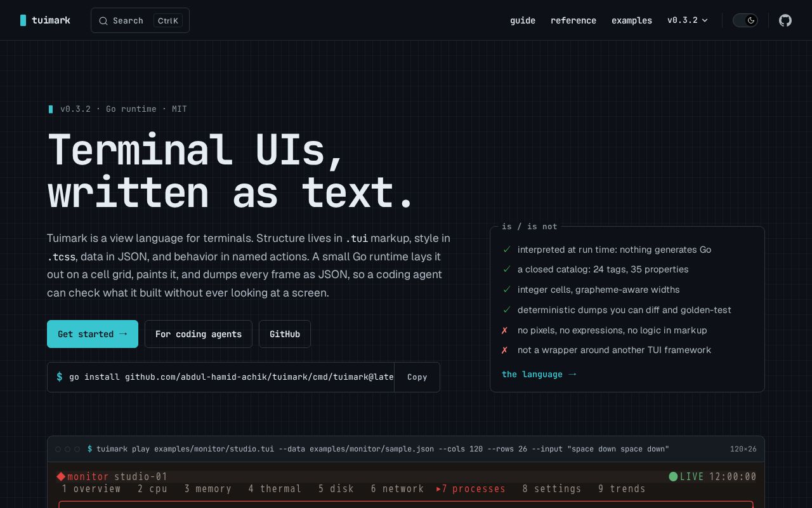The height and width of the screenshot is (508, 812).
Task: Click 'integer cells, grapheme-aware widths' line
Action: [598, 290]
